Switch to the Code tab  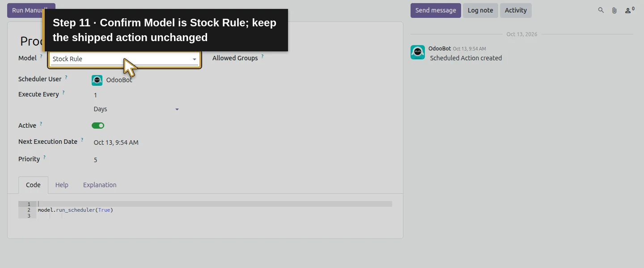[33, 185]
